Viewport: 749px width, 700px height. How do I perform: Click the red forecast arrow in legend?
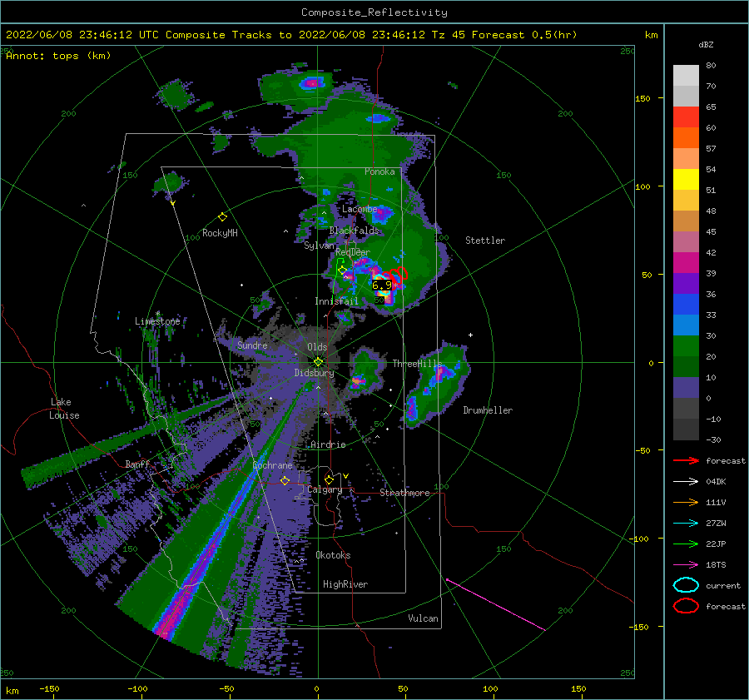[x=686, y=460]
